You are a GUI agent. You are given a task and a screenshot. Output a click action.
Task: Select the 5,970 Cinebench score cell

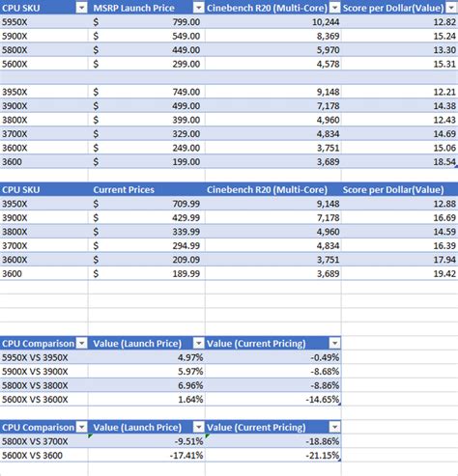(x=273, y=50)
